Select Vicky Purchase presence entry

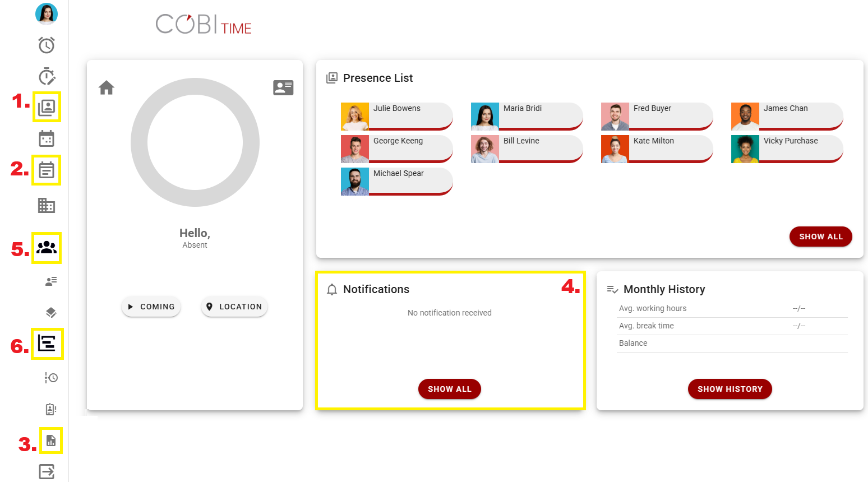[x=787, y=149]
